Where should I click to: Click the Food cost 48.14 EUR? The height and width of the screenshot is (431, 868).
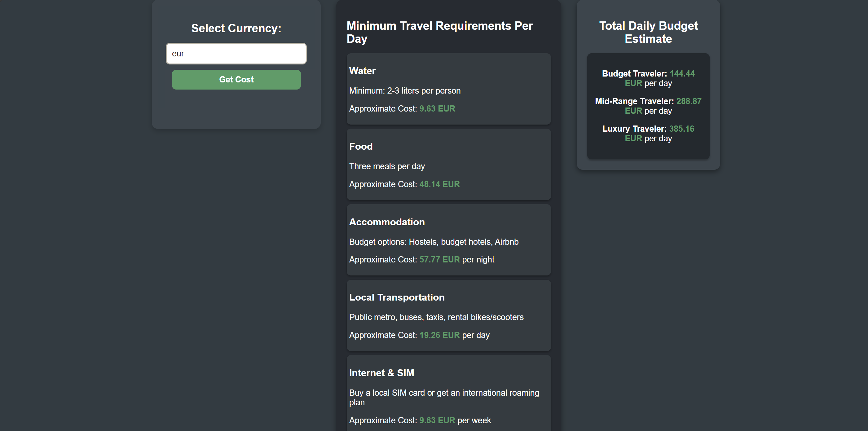click(x=439, y=184)
